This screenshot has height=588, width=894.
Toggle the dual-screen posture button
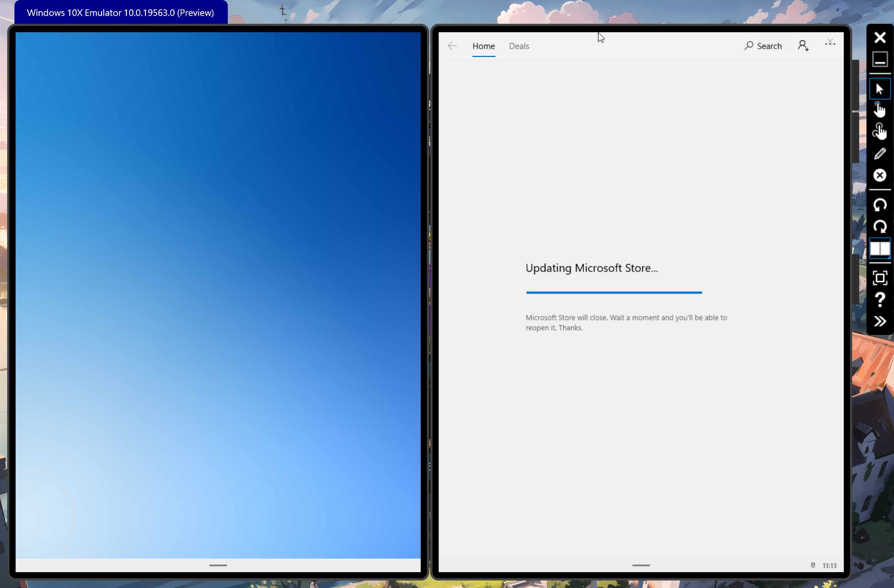[x=879, y=248]
